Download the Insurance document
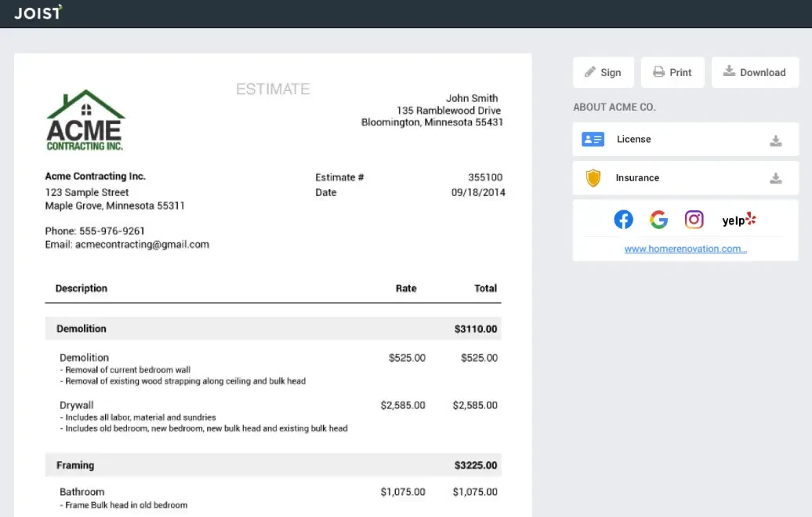Viewport: 812px width, 517px height. [776, 179]
